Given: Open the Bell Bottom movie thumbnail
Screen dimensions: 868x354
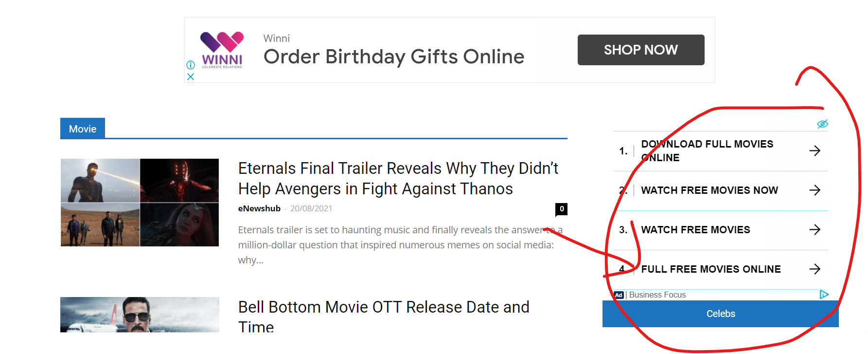Looking at the screenshot, I should coord(140,315).
